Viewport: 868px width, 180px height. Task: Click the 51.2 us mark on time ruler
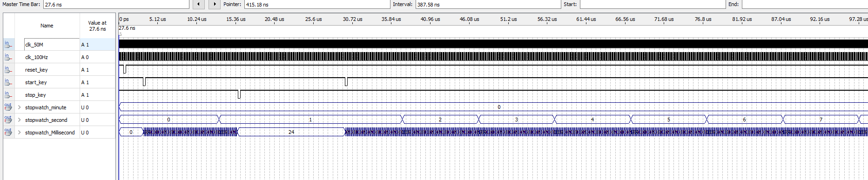509,19
